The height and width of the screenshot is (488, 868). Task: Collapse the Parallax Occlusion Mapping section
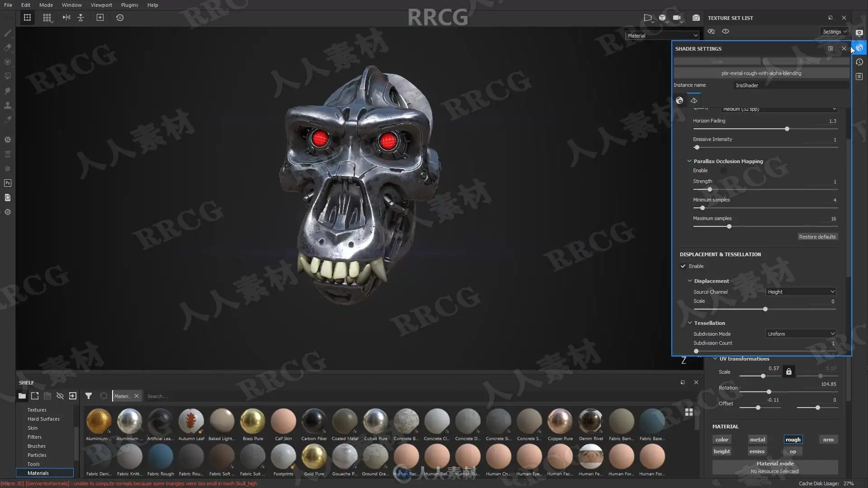(689, 161)
